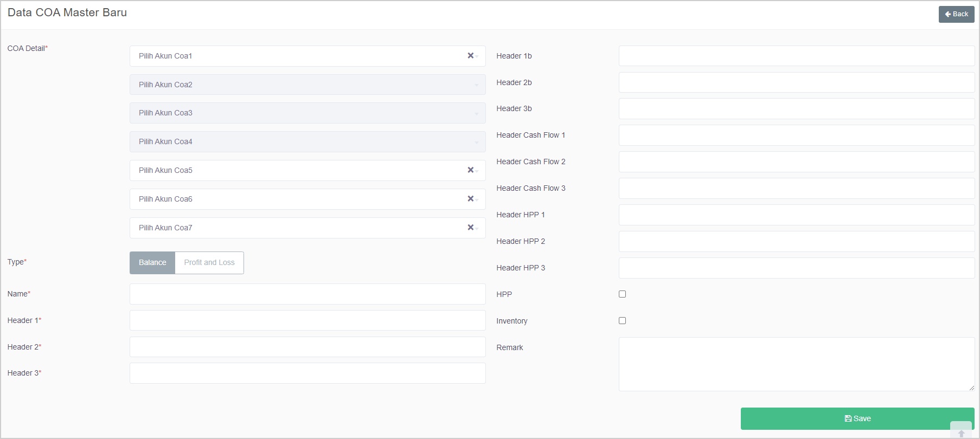
Task: Go back using the Back button
Action: [x=956, y=14]
